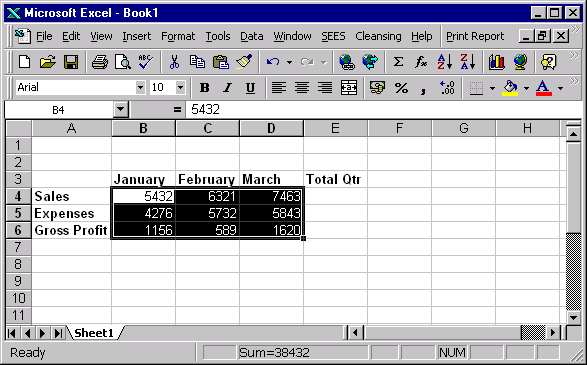Open the Undo history dropdown arrow
This screenshot has height=365, width=587.
click(289, 62)
